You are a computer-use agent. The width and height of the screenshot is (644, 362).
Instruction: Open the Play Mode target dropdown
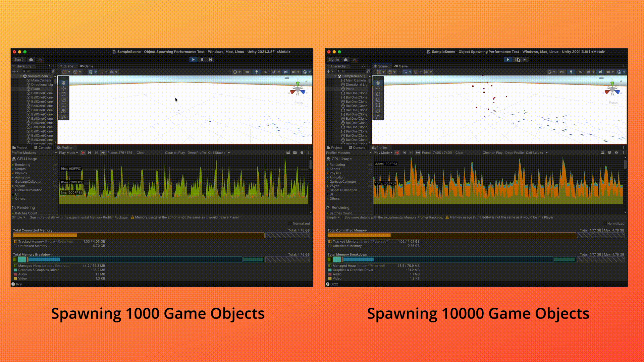(68, 153)
